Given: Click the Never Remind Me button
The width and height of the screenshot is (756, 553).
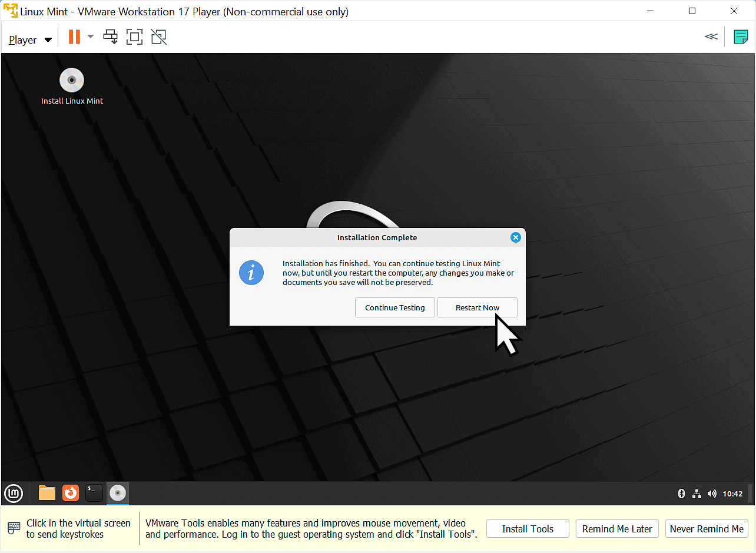Looking at the screenshot, I should (x=707, y=529).
